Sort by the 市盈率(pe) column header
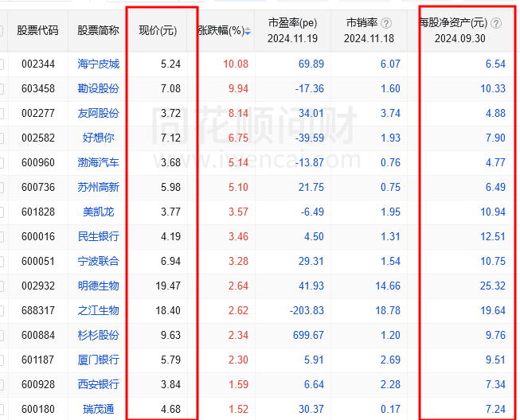The image size is (520, 420). 291,23
